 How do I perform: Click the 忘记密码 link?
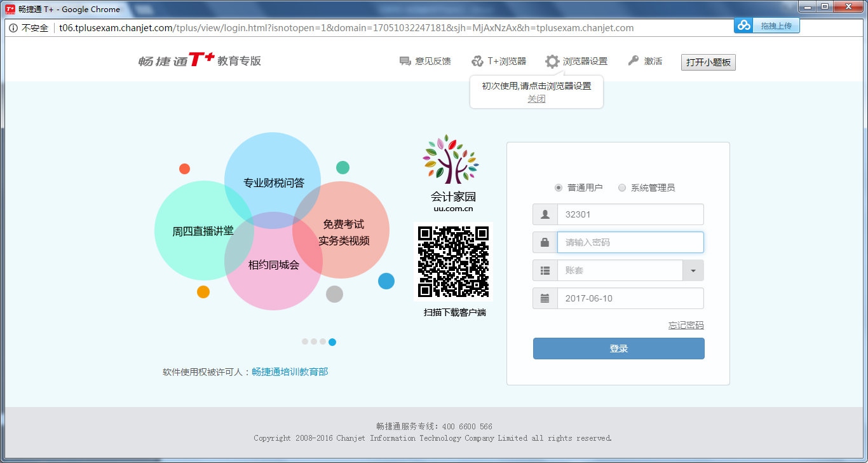[686, 325]
